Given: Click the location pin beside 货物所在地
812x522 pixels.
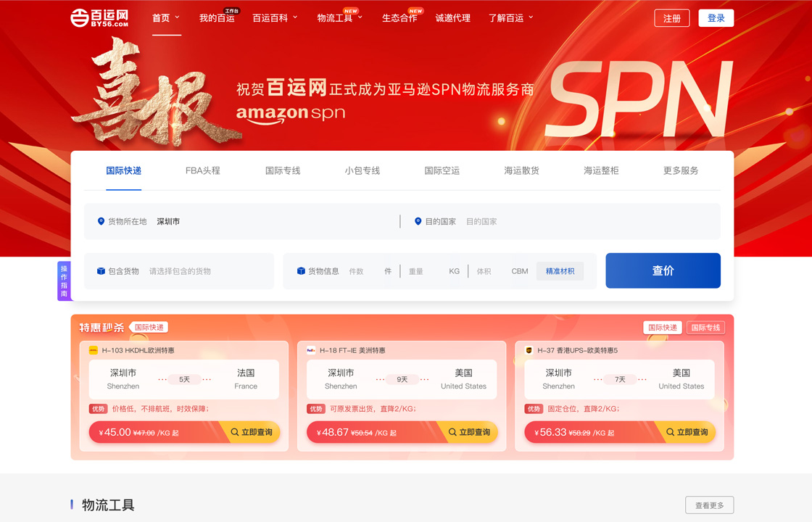Looking at the screenshot, I should 101,221.
